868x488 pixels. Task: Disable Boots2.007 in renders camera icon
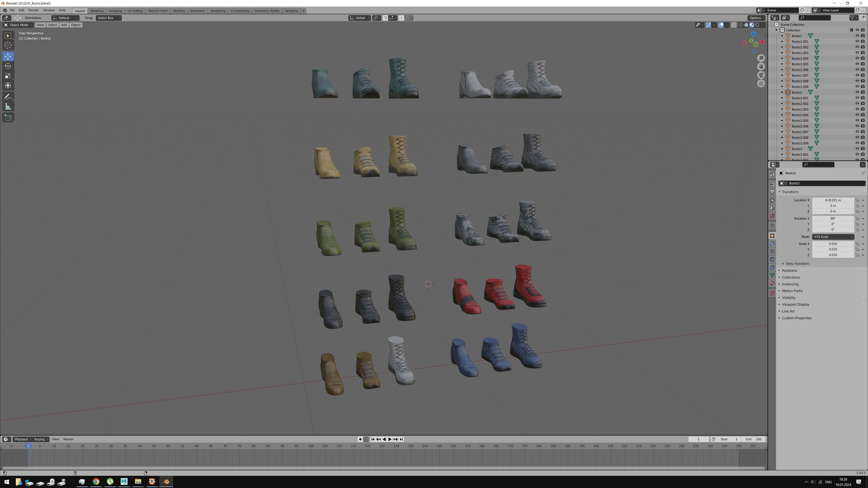[863, 132]
